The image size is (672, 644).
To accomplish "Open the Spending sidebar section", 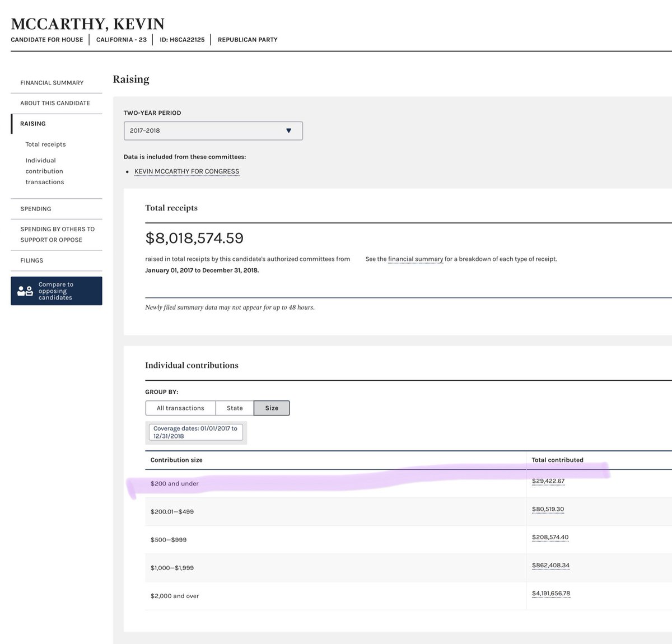I will pos(36,209).
